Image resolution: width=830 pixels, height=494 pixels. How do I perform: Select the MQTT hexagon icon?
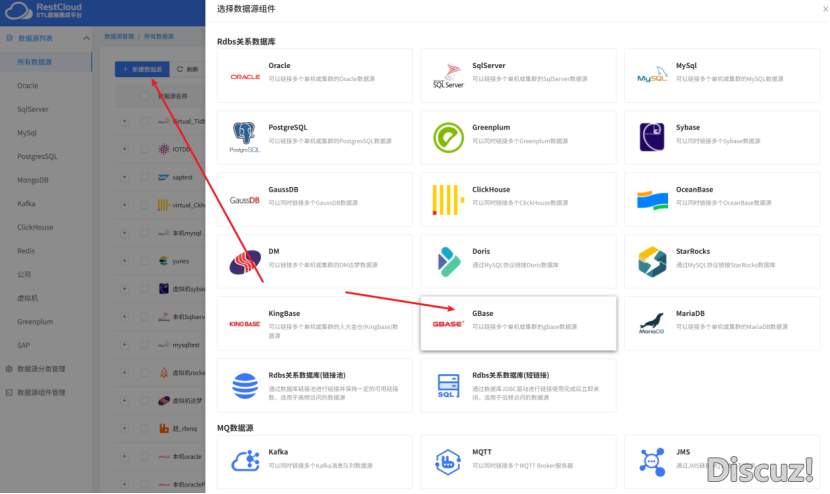448,462
